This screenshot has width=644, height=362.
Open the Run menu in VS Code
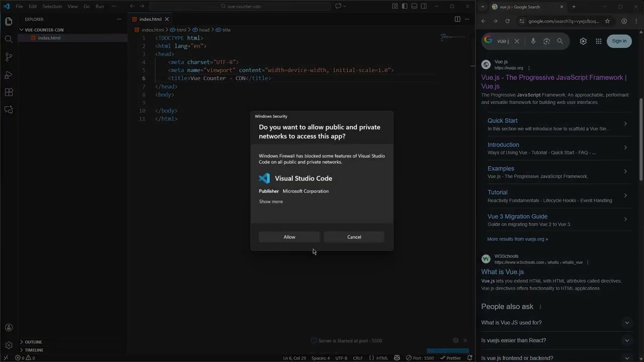(100, 7)
